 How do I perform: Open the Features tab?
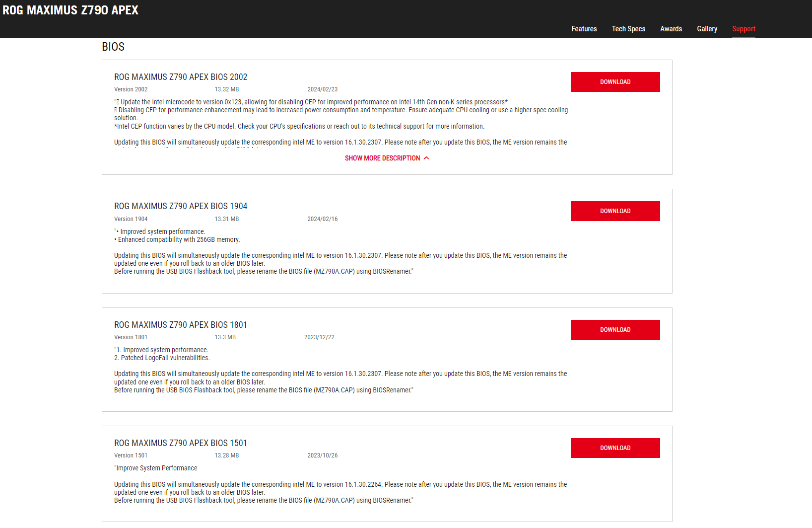click(584, 29)
